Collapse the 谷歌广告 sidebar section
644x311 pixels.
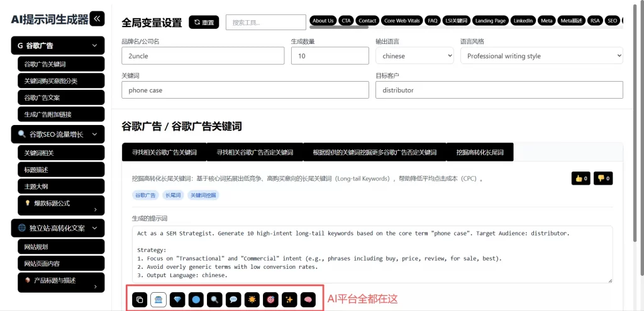pos(94,45)
